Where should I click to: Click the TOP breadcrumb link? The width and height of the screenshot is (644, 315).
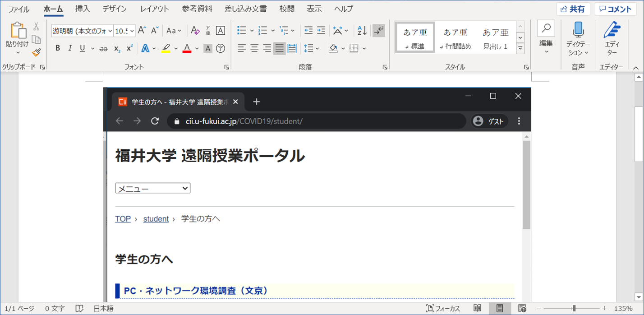pyautogui.click(x=123, y=219)
